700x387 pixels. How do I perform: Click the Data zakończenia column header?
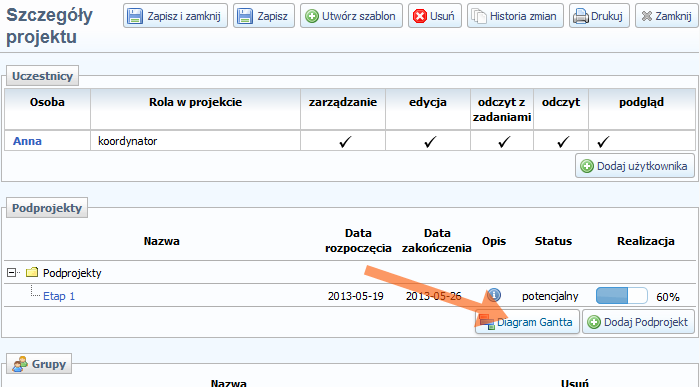tap(437, 241)
